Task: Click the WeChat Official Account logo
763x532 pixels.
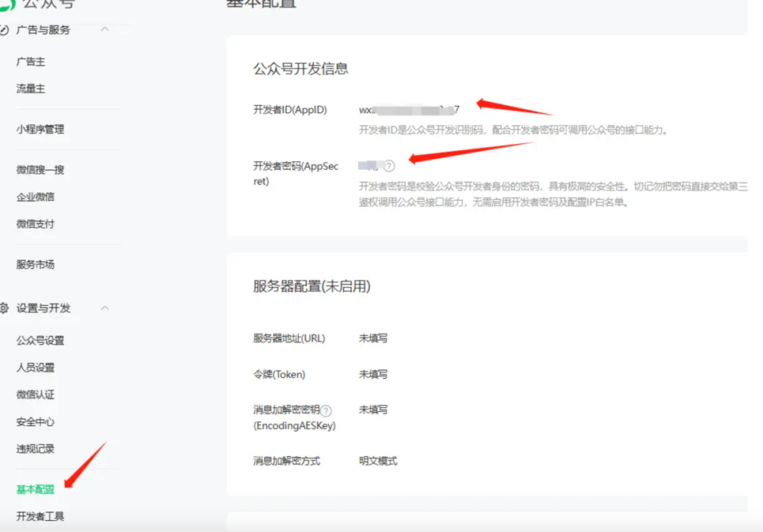Action: (x=6, y=4)
